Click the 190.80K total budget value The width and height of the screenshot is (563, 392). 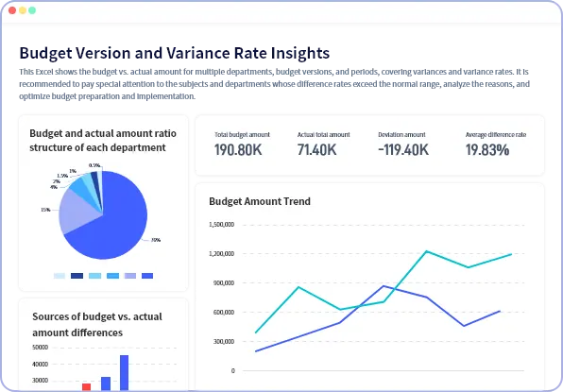pos(238,149)
